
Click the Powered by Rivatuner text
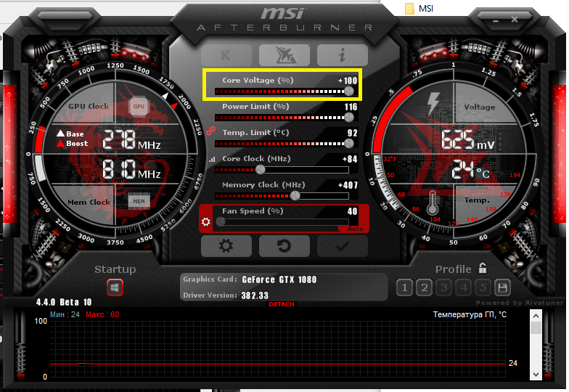(520, 303)
